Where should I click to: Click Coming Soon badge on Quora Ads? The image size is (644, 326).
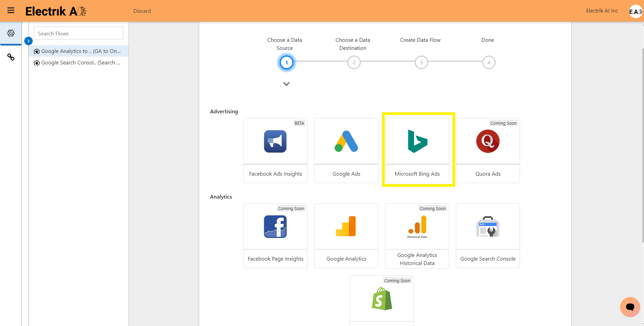(x=503, y=123)
